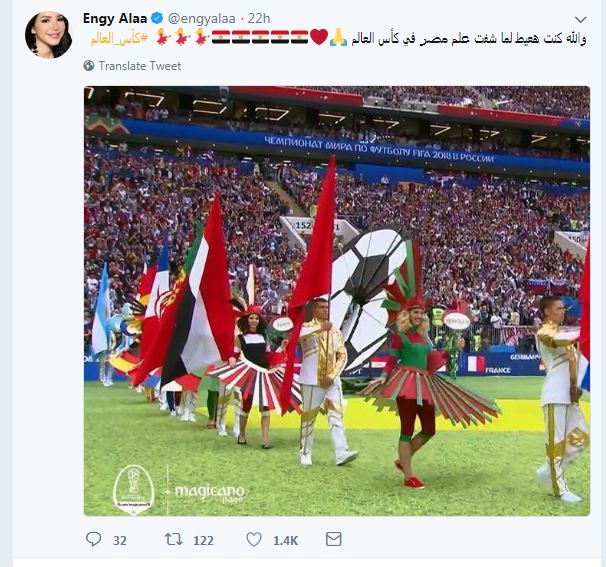Click the blue verified badge icon

pyautogui.click(x=157, y=19)
